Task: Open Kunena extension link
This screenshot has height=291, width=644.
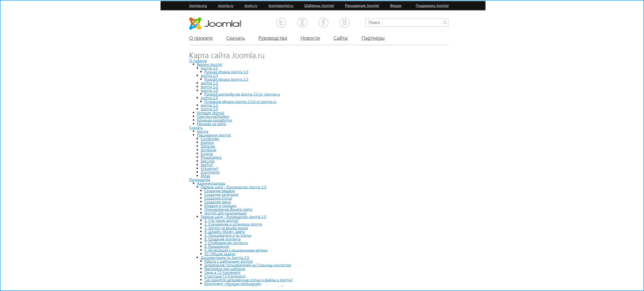Action: 207,154
